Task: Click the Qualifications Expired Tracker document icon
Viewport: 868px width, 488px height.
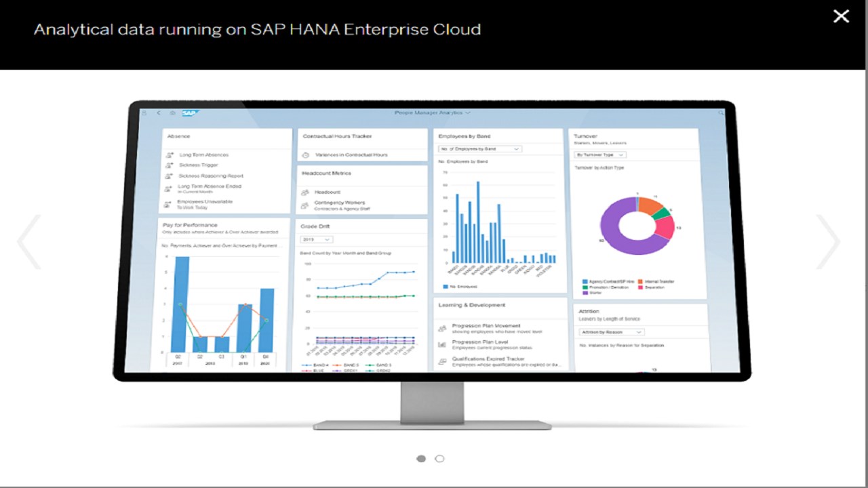Action: pos(441,360)
